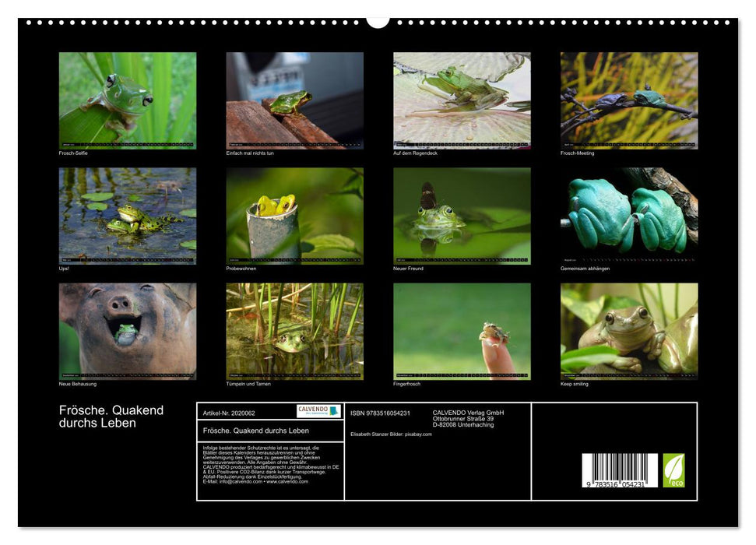Viewport: 756px width, 545px height.
Task: Click the ISBN 9783516054231 text
Action: coord(380,413)
